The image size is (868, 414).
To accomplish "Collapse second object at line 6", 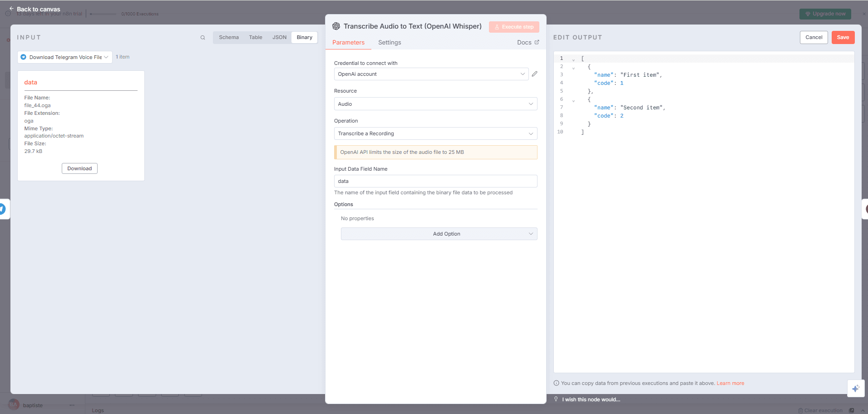I will coord(573,100).
